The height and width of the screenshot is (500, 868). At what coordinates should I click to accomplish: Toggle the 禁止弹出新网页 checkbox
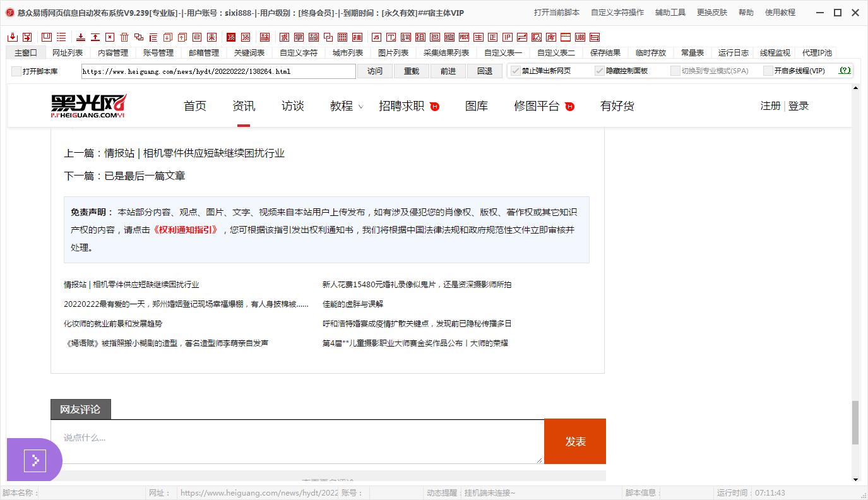tap(516, 71)
